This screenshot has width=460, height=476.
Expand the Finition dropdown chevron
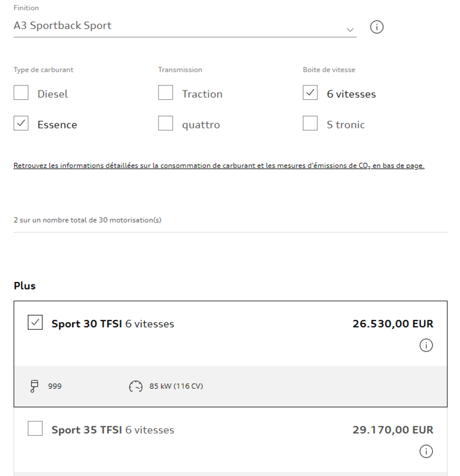350,29
